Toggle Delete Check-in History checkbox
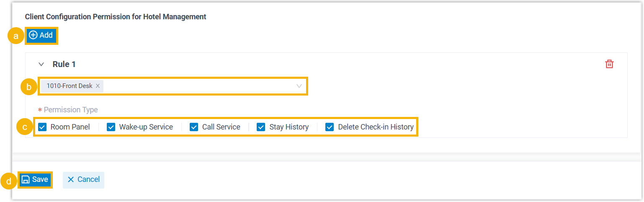The height and width of the screenshot is (202, 644). point(330,127)
